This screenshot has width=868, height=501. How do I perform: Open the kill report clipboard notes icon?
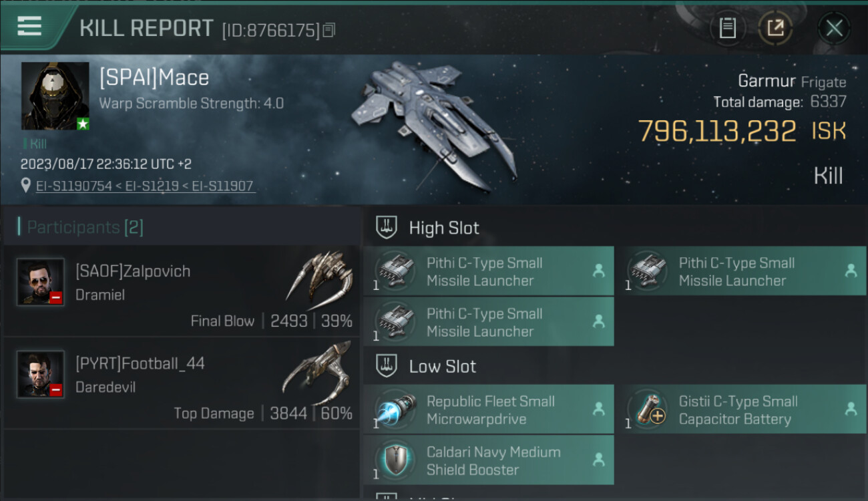coord(727,28)
